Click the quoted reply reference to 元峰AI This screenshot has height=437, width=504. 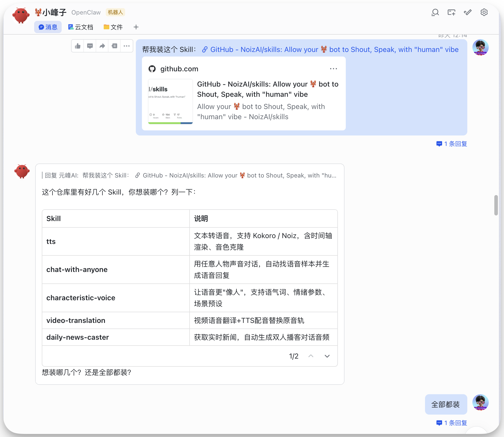[190, 175]
